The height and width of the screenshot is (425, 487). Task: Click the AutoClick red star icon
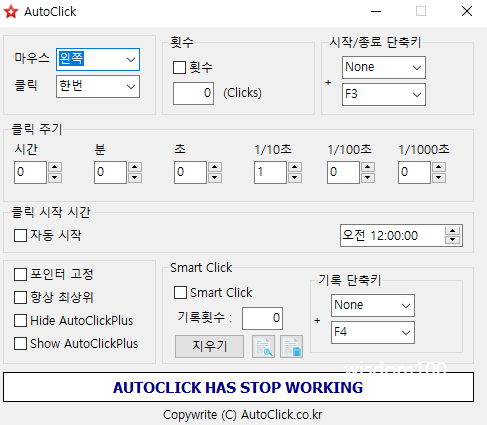11,12
